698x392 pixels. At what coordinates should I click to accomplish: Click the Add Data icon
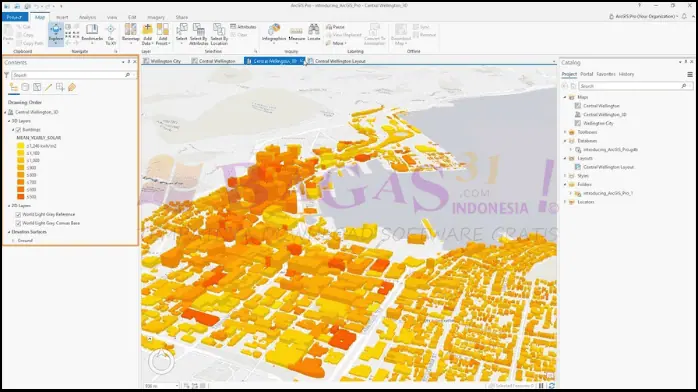click(x=147, y=34)
